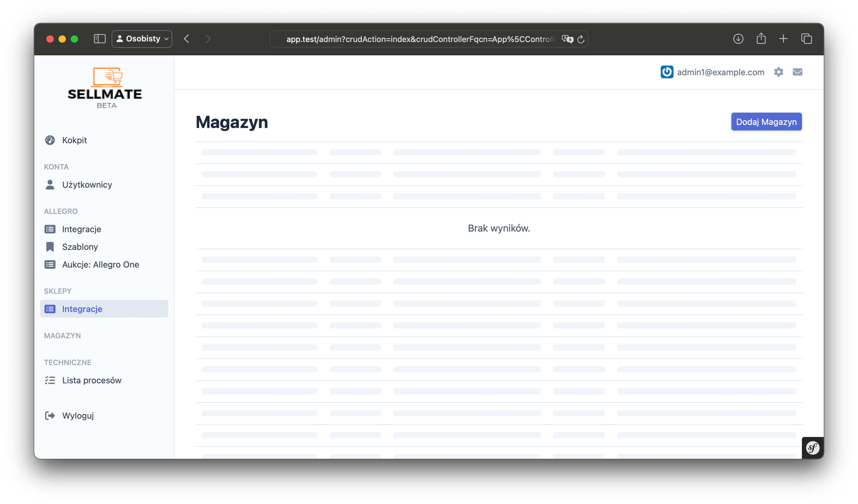This screenshot has width=858, height=504.
Task: Open the Safari downloads icon
Action: coord(738,39)
